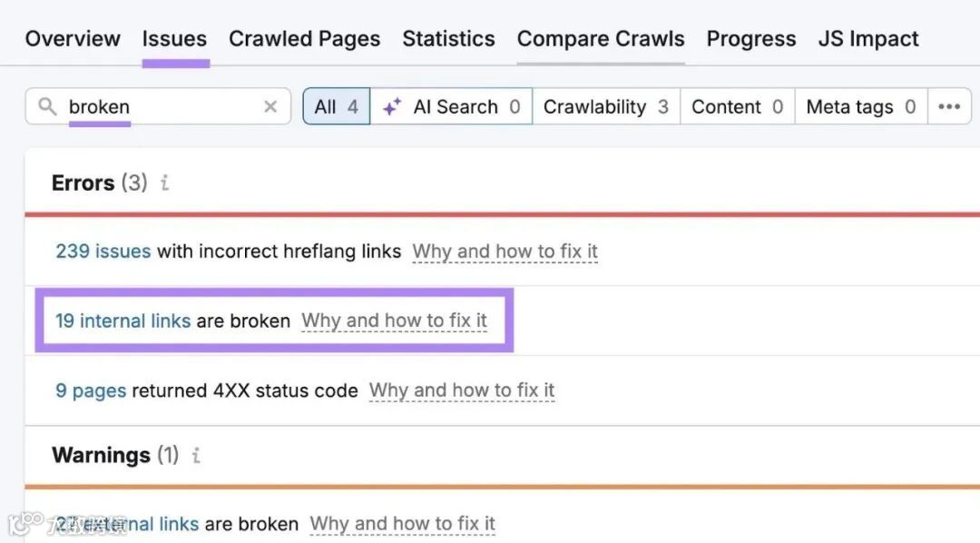Image resolution: width=980 pixels, height=543 pixels.
Task: Open the Crawled Pages tab
Action: tap(304, 39)
